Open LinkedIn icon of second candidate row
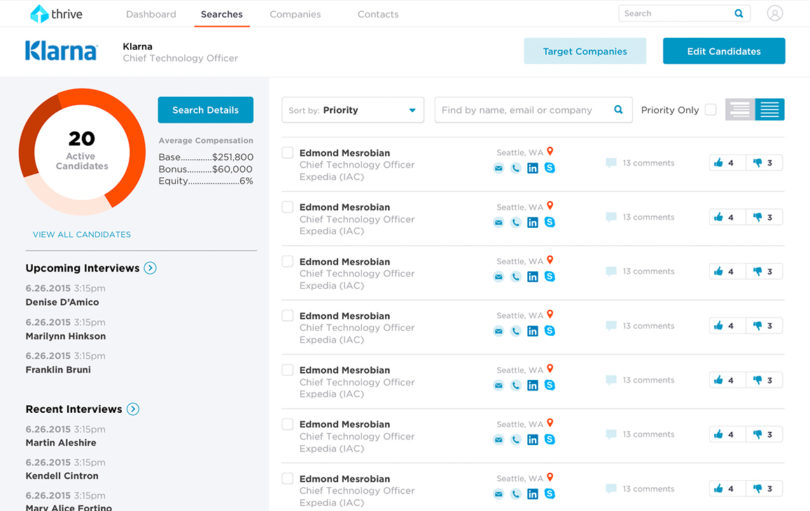Image resolution: width=810 pixels, height=511 pixels. pos(533,223)
